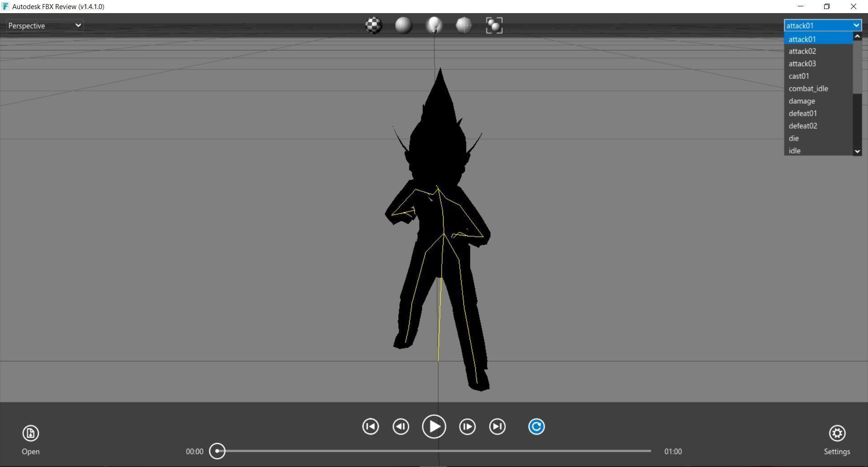The width and height of the screenshot is (868, 467).
Task: Select attack03 in the take list
Action: [x=818, y=64]
